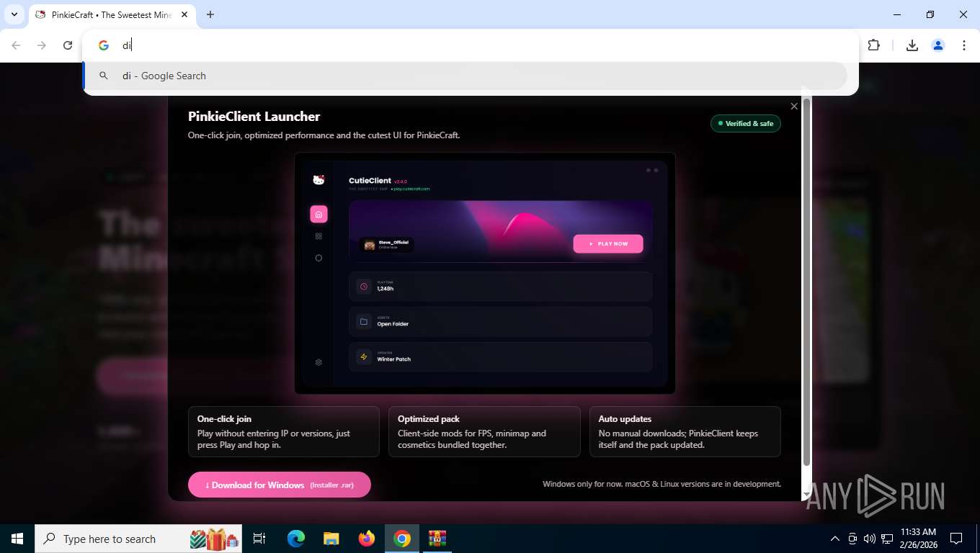Click the Optimized pack card
This screenshot has height=553, width=980.
(484, 431)
